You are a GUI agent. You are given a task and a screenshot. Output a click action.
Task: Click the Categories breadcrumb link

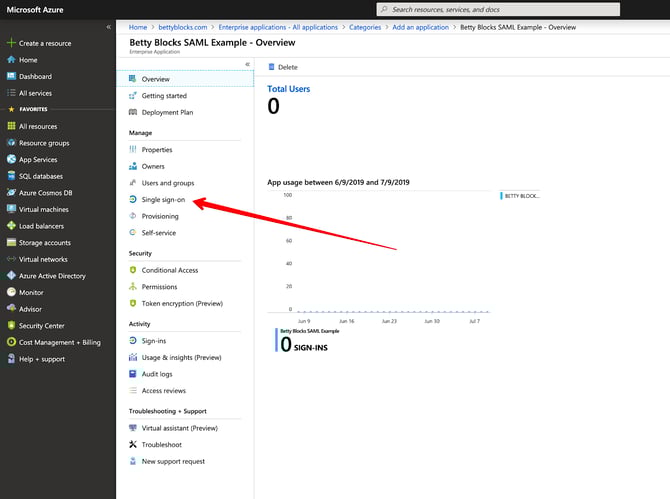(x=365, y=27)
